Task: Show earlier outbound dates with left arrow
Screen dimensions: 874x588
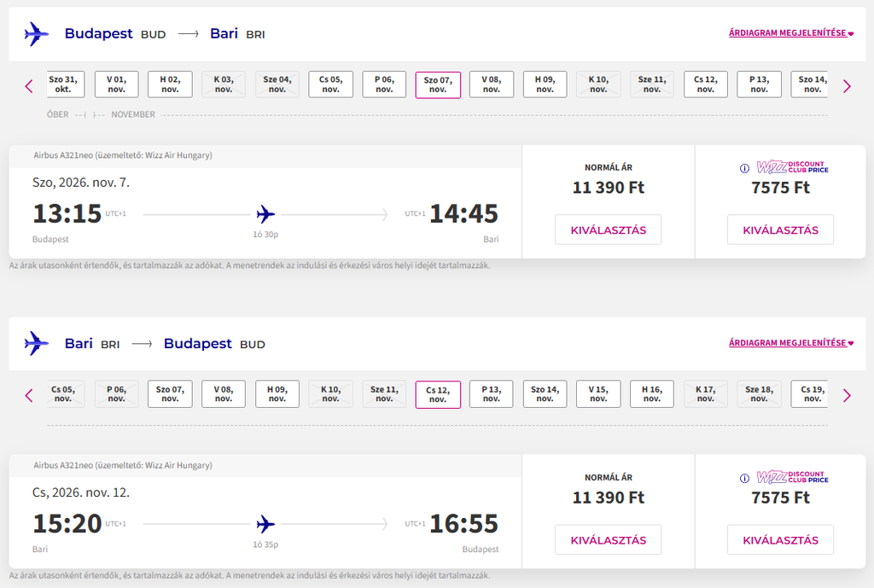Action: click(29, 86)
